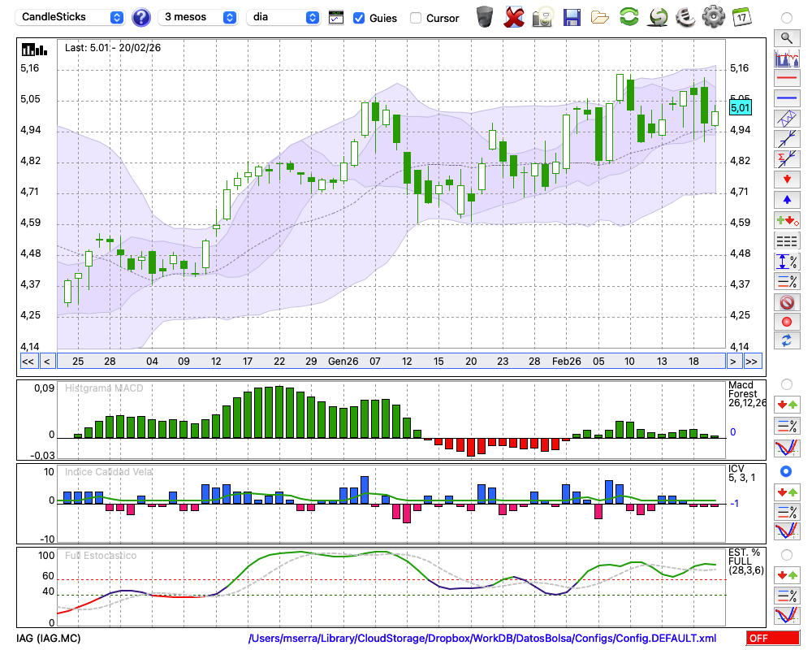812x650 pixels.
Task: Click the blue floppy disk save icon
Action: 571,17
